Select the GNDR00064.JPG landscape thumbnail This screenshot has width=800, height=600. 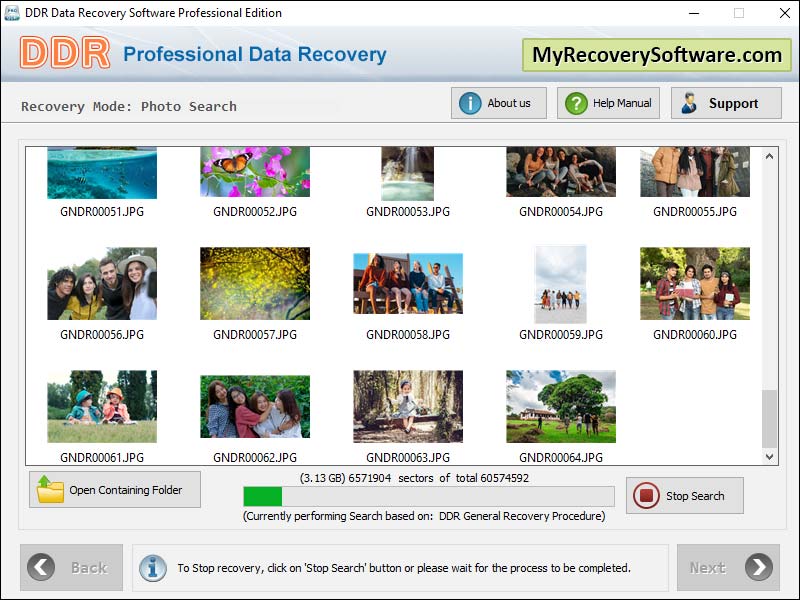coord(560,405)
